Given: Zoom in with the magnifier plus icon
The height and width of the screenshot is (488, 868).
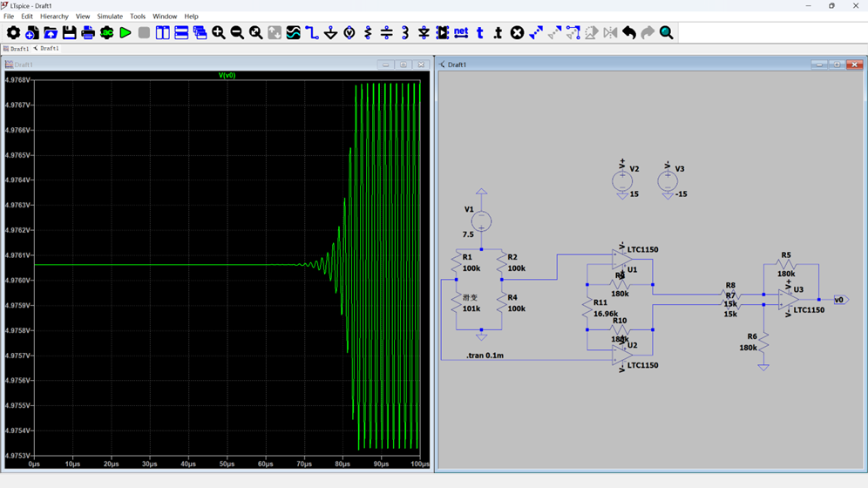Looking at the screenshot, I should coord(219,32).
